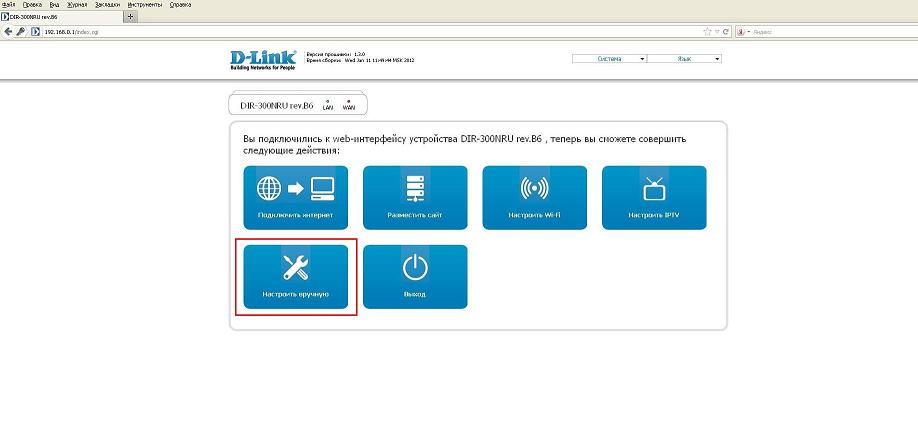Screen dimensions: 918x438
Task: Reload the page with refresh icon
Action: point(726,32)
